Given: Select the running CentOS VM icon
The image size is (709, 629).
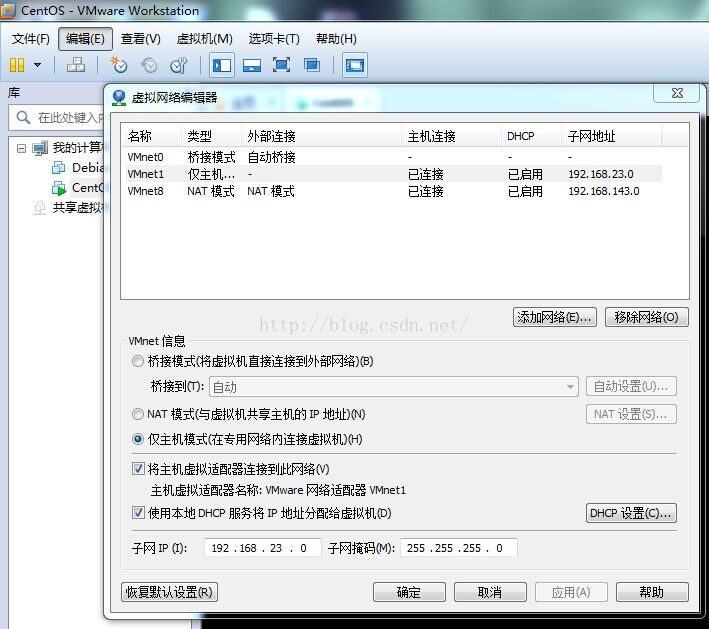Looking at the screenshot, I should pos(59,188).
